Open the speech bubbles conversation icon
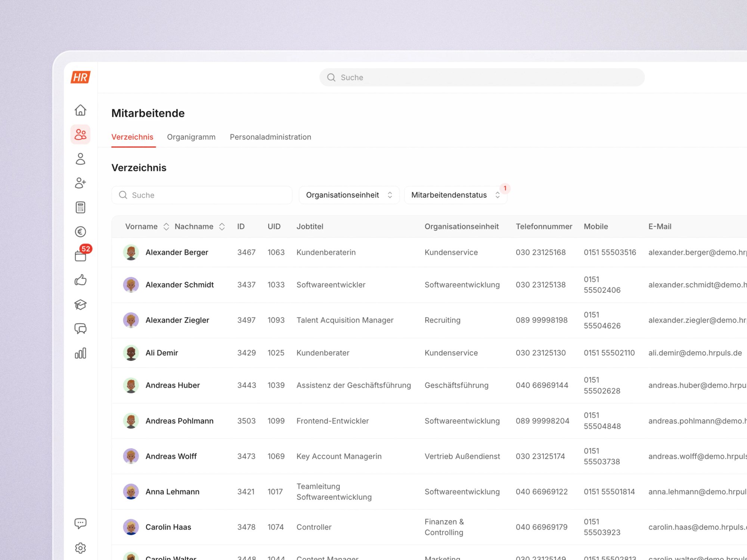Viewport: 747px width, 560px height. (x=80, y=329)
